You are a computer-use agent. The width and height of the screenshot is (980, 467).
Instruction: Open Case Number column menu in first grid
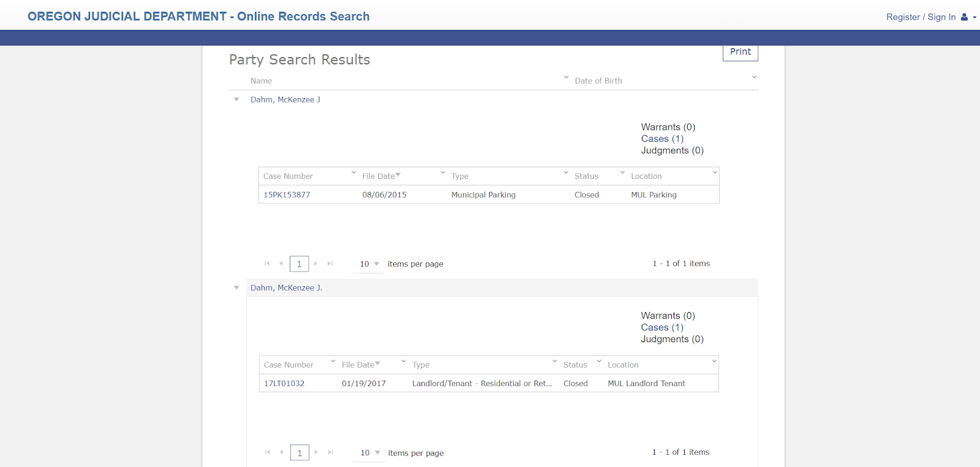[353, 173]
